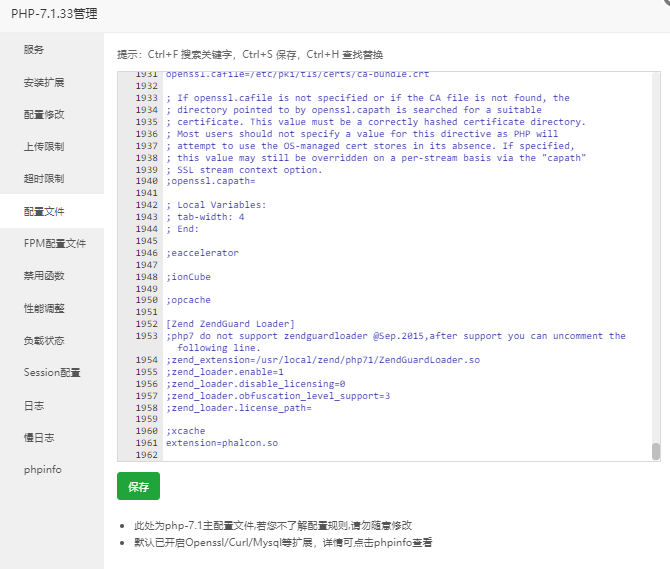The height and width of the screenshot is (569, 670).
Task: Open the phpinfo tab
Action: (43, 470)
